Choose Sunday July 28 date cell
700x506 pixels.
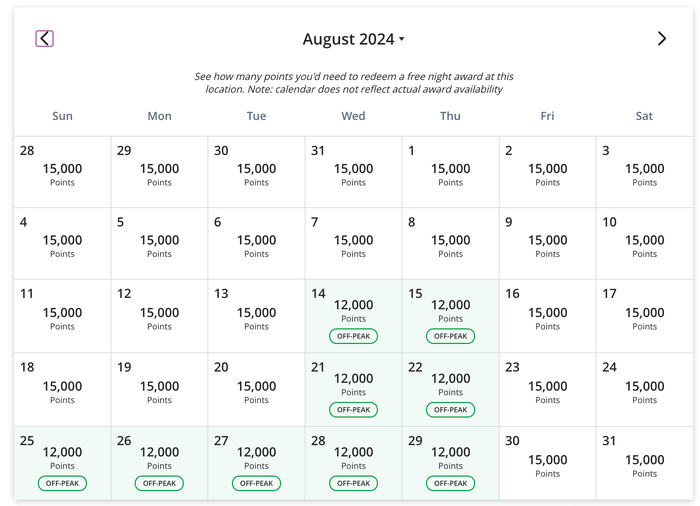pos(62,172)
